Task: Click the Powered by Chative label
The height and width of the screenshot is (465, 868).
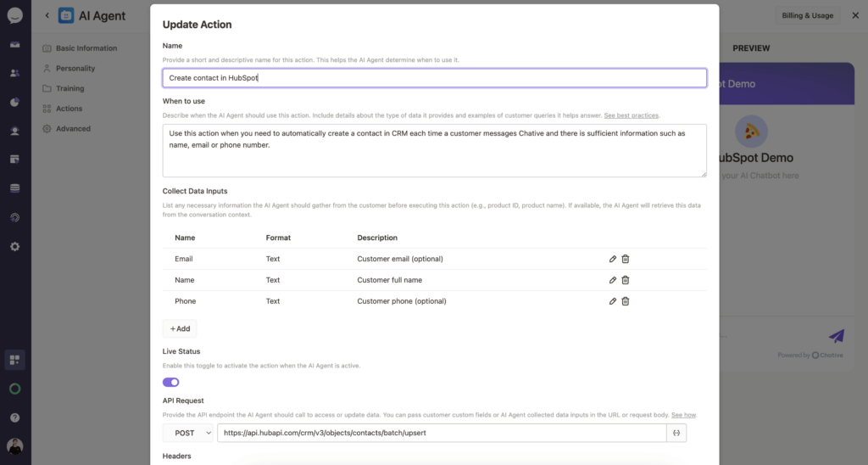Action: pyautogui.click(x=810, y=356)
